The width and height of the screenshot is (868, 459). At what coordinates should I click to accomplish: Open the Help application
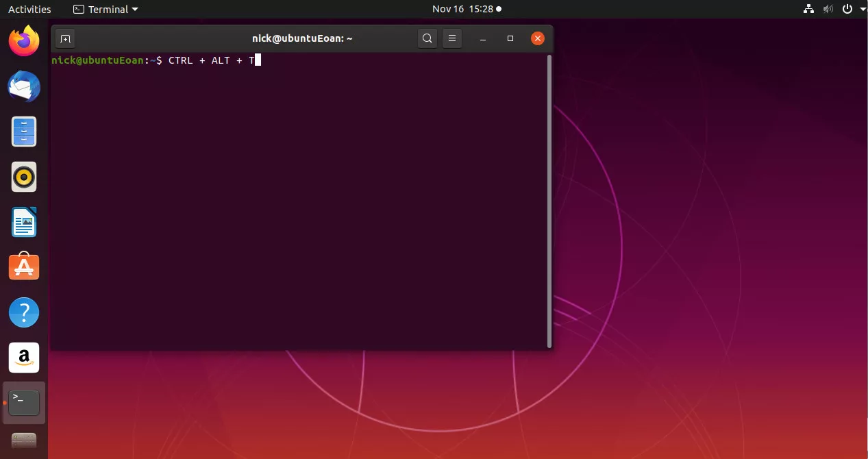pyautogui.click(x=23, y=312)
